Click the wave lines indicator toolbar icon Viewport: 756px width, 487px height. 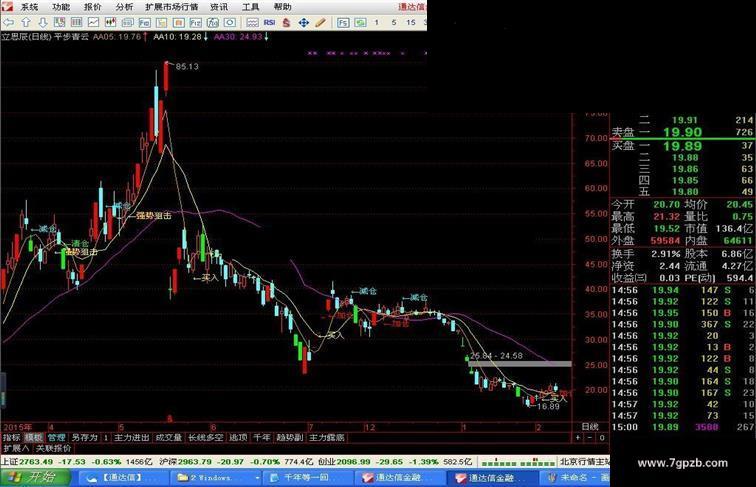point(252,23)
